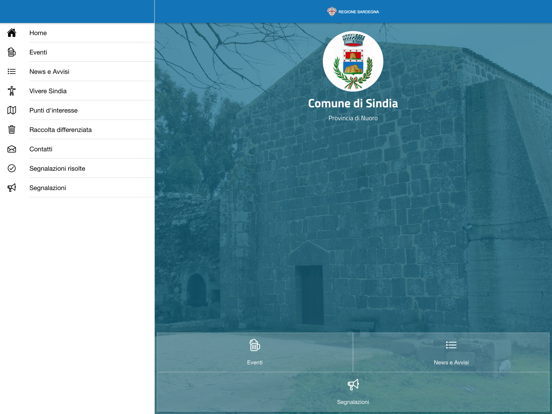
Task: Select News e Avvisi in the side menu
Action: (77, 71)
